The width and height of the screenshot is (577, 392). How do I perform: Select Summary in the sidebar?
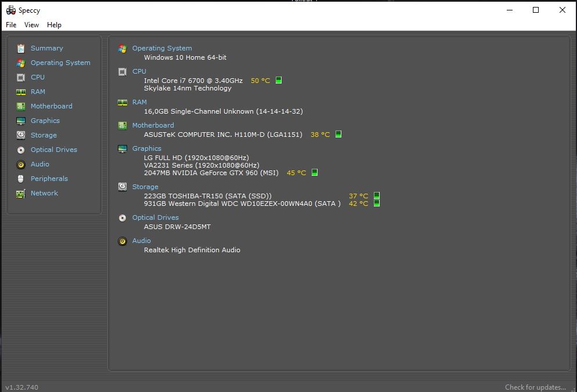pyautogui.click(x=47, y=48)
